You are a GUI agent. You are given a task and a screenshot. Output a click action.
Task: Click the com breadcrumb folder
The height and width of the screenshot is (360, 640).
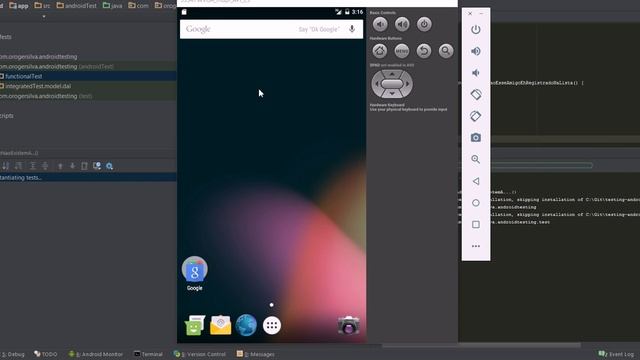click(x=138, y=6)
